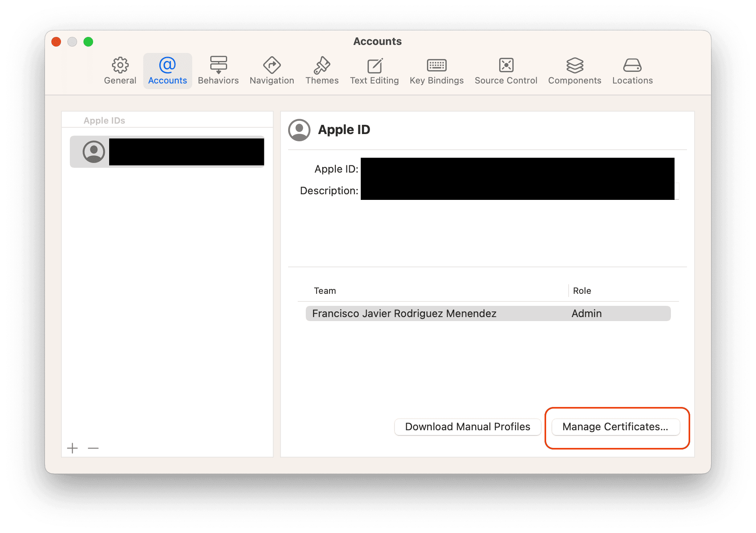The width and height of the screenshot is (756, 533).
Task: Click the Manage Certificates button
Action: pos(616,427)
